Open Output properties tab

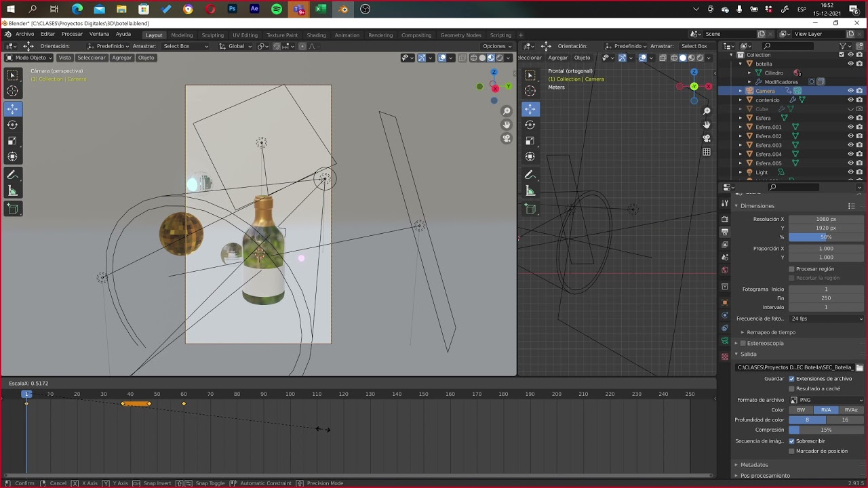tap(725, 232)
